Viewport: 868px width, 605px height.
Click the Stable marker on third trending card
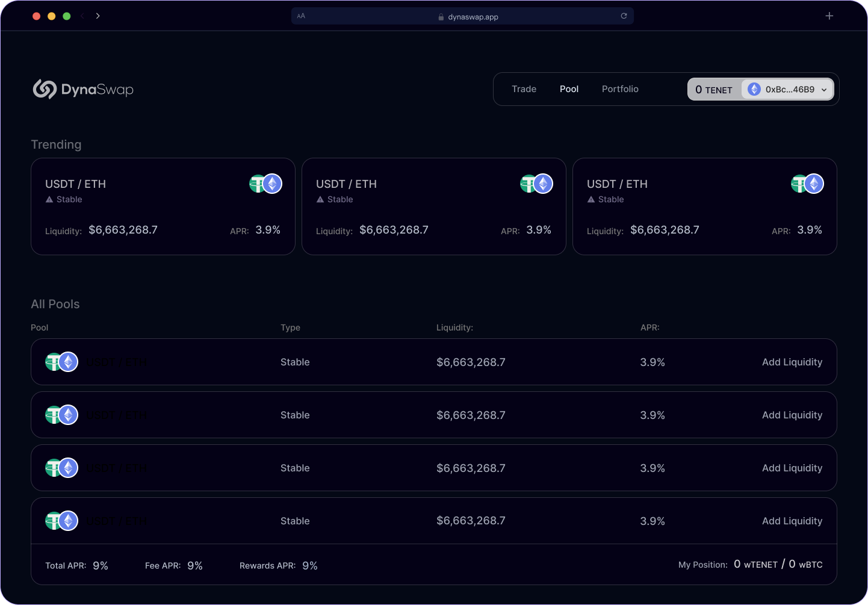coord(605,199)
